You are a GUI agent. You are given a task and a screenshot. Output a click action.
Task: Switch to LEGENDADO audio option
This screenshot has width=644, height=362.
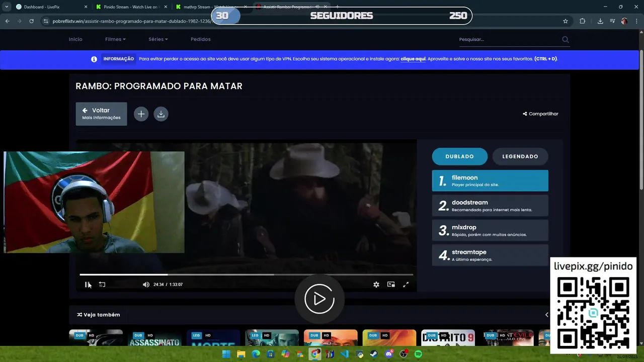click(520, 156)
